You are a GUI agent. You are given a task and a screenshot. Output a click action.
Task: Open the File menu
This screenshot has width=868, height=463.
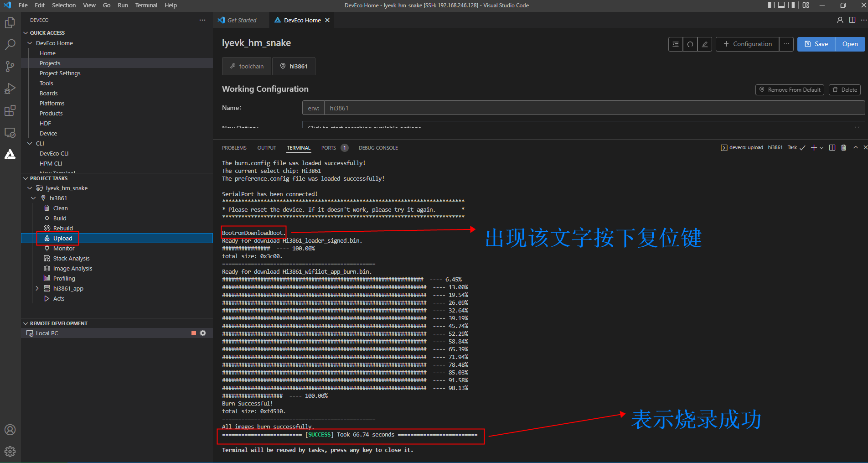tap(23, 5)
